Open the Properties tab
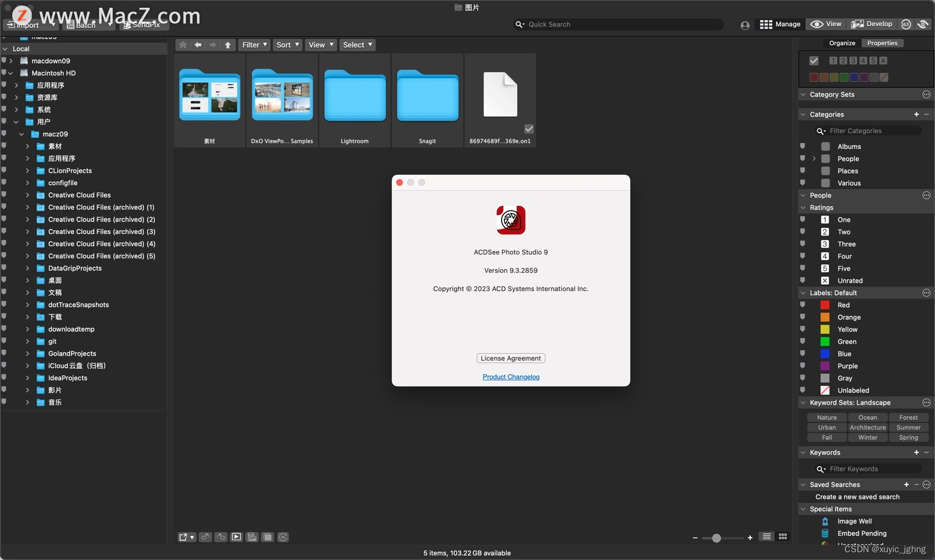 pyautogui.click(x=882, y=43)
